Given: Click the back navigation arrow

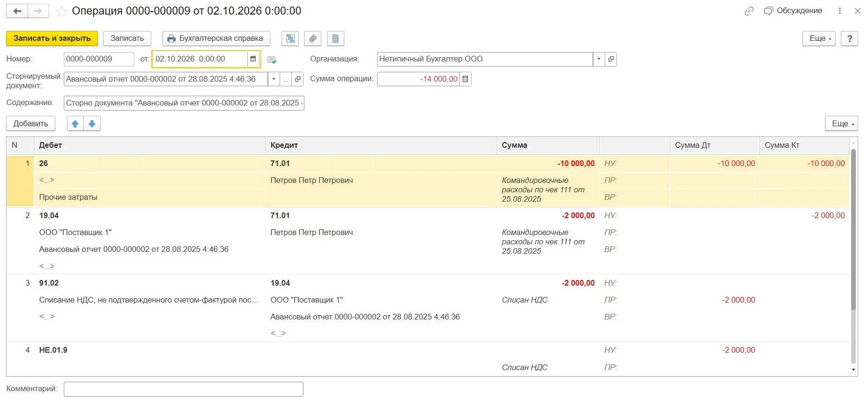Looking at the screenshot, I should (x=17, y=11).
